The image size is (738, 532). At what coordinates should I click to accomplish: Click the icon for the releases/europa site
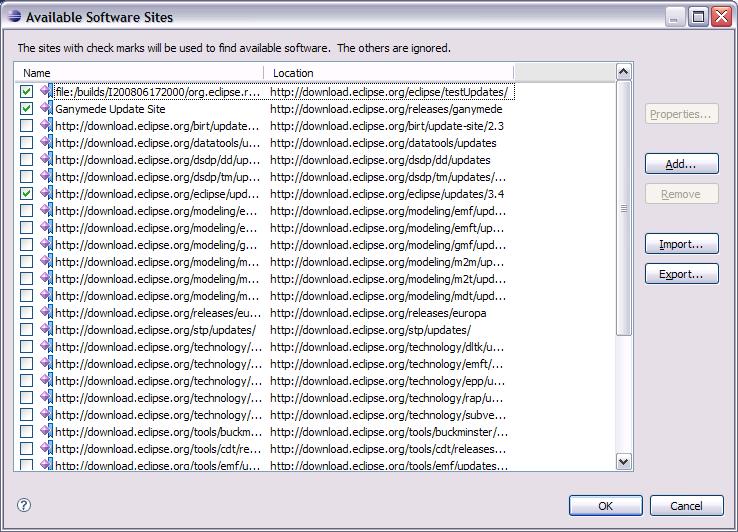coord(47,312)
